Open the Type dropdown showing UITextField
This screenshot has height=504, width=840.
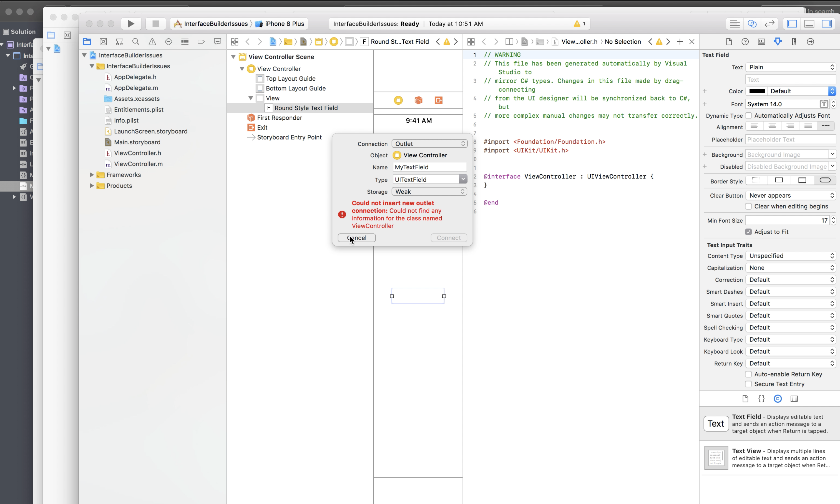tap(429, 179)
